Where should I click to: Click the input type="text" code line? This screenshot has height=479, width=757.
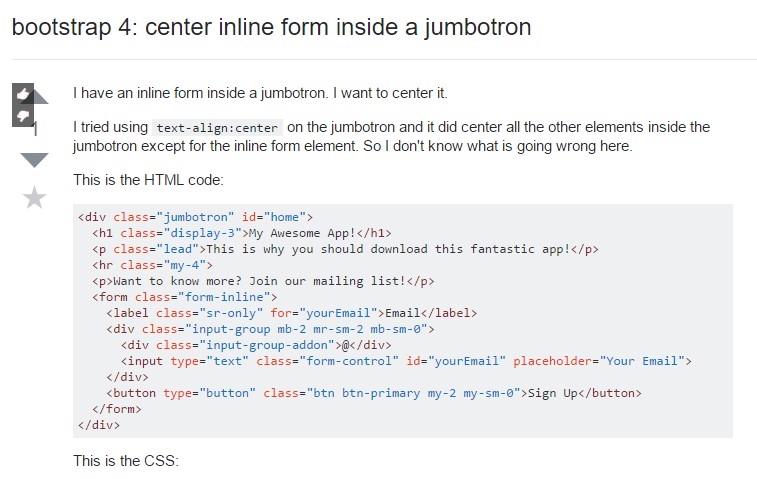(x=406, y=361)
